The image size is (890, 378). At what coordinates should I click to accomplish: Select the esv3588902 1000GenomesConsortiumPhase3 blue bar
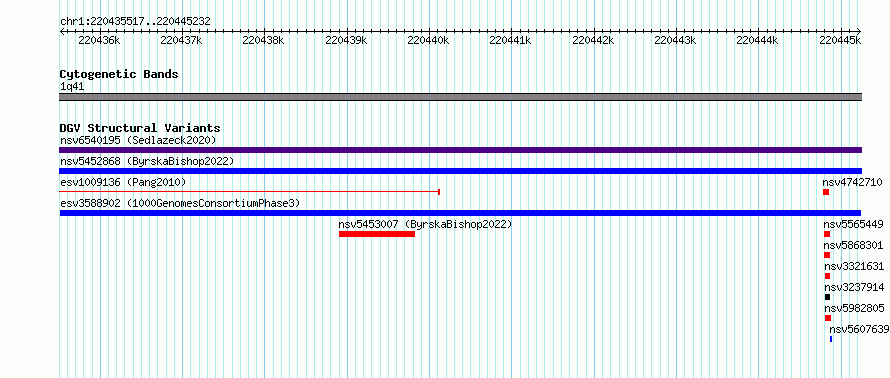[x=460, y=213]
